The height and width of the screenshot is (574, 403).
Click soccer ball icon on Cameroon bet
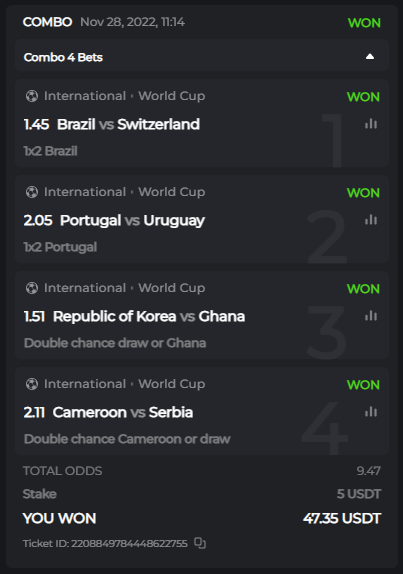32,384
